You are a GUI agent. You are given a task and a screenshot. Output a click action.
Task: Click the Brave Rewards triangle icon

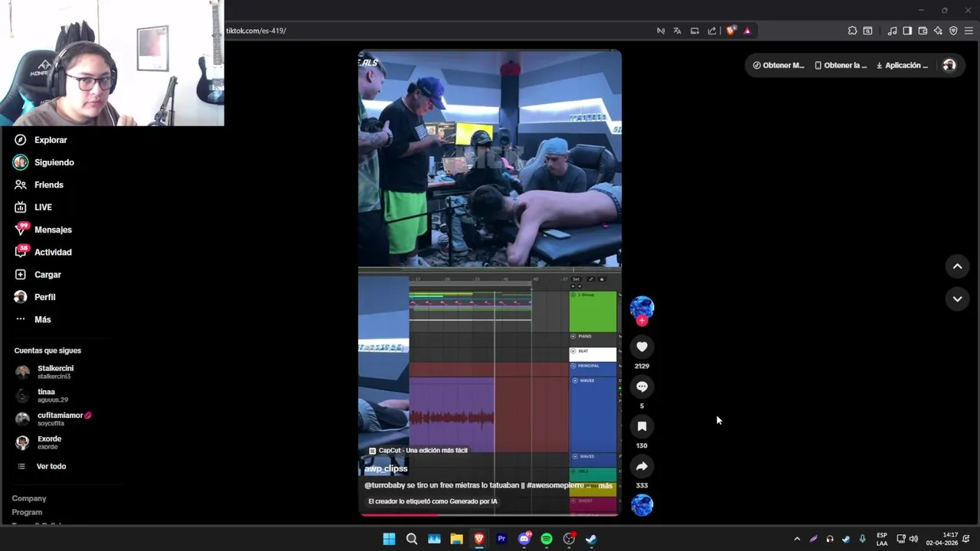747,31
